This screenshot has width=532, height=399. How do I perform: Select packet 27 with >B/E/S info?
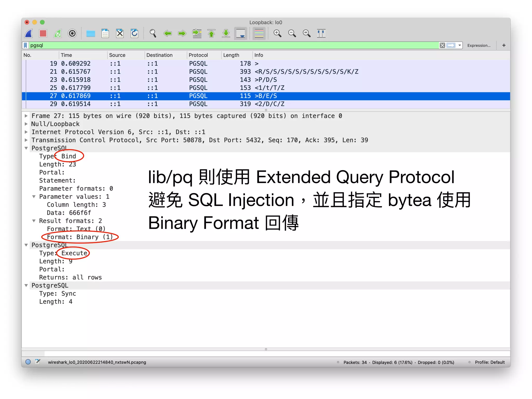click(x=266, y=96)
